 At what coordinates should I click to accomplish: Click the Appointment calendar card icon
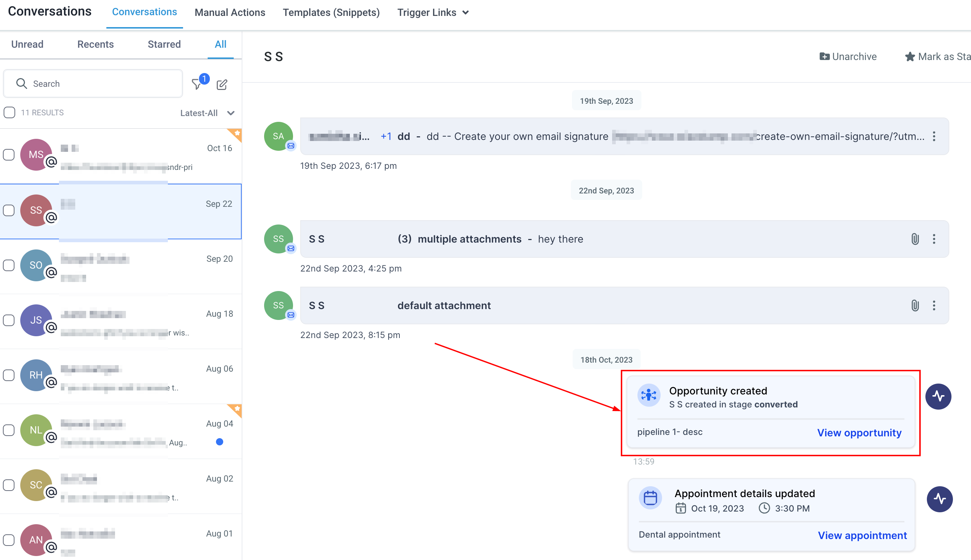(650, 498)
